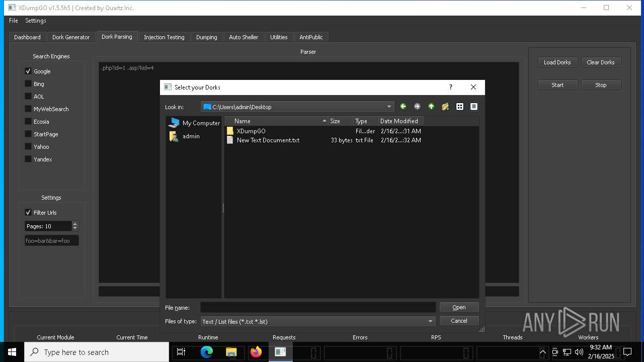The width and height of the screenshot is (644, 362).
Task: Select My Computer in sidebar
Action: (194, 123)
